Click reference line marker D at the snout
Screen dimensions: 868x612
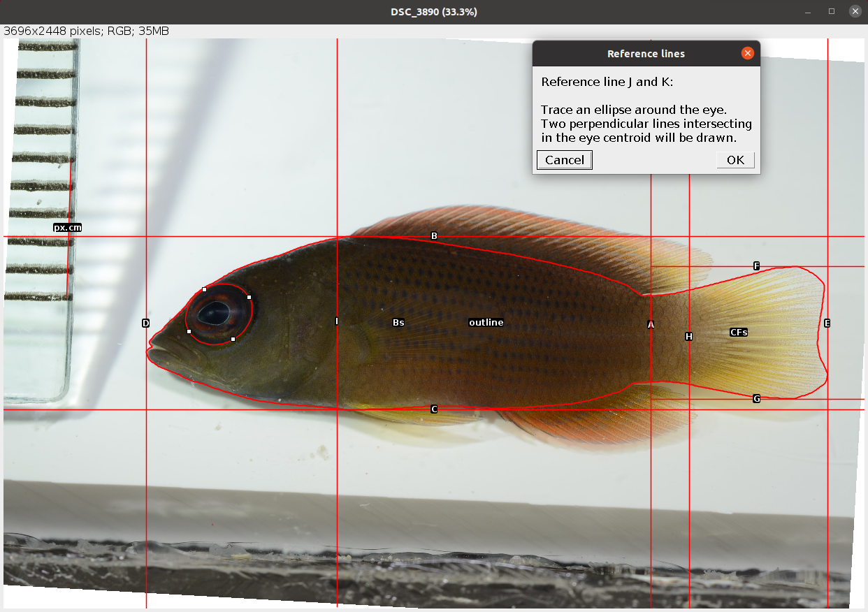145,323
